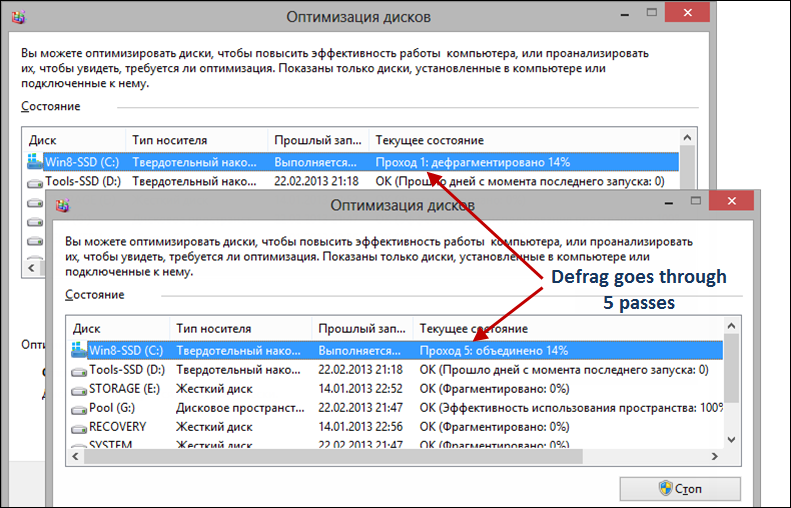Click Состояние label in front window
The image size is (791, 508).
[94, 295]
